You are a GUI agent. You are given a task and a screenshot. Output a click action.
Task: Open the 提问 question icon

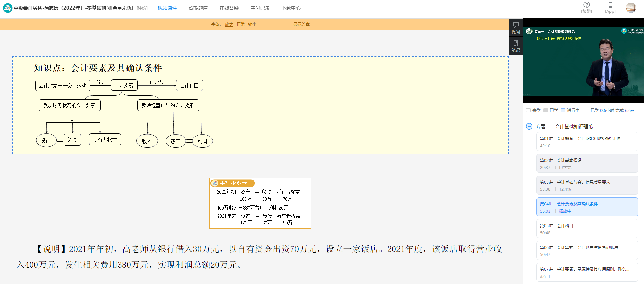[x=516, y=28]
